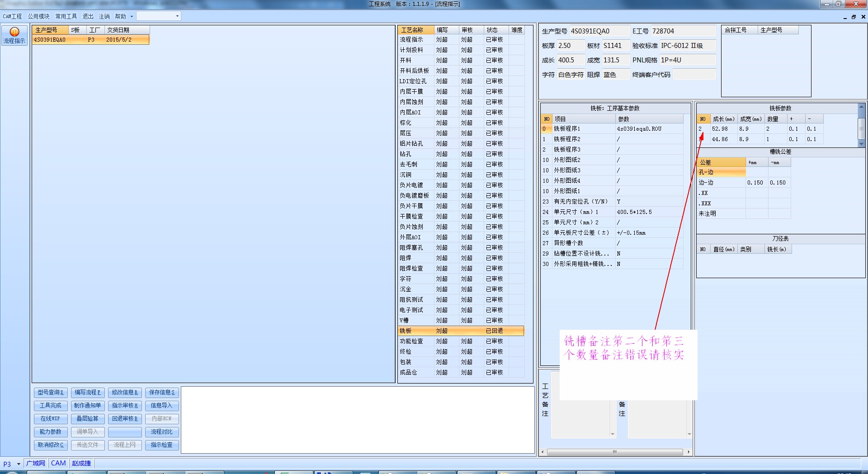Click the 验收标准 field IPC-6012 II级
The image size is (868, 474).
click(688, 46)
